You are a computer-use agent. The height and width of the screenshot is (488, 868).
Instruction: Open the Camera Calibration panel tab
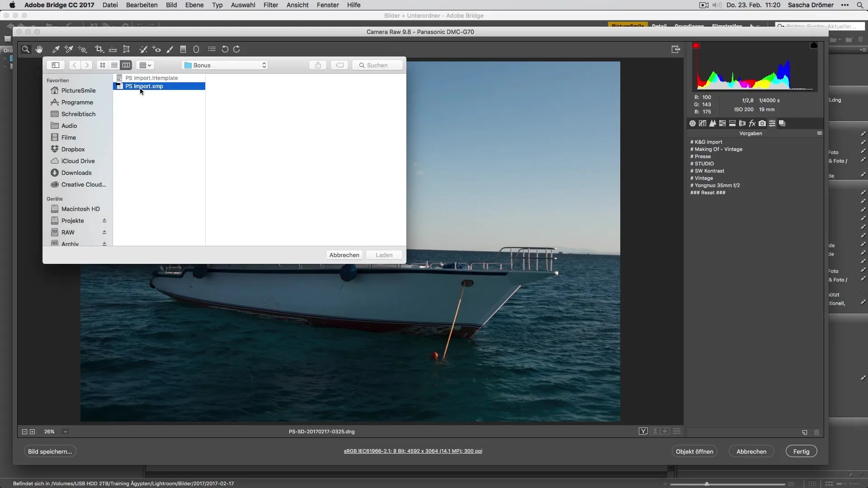762,123
